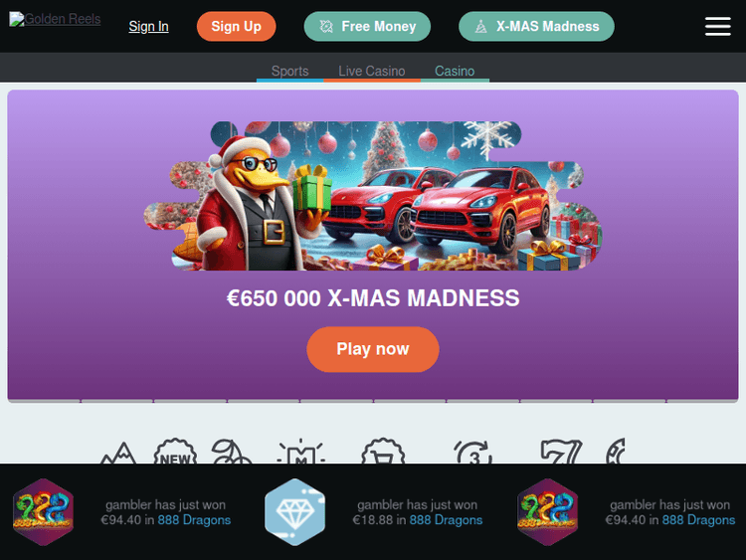The height and width of the screenshot is (560, 746).
Task: Switch to the Sports tab
Action: pos(289,71)
